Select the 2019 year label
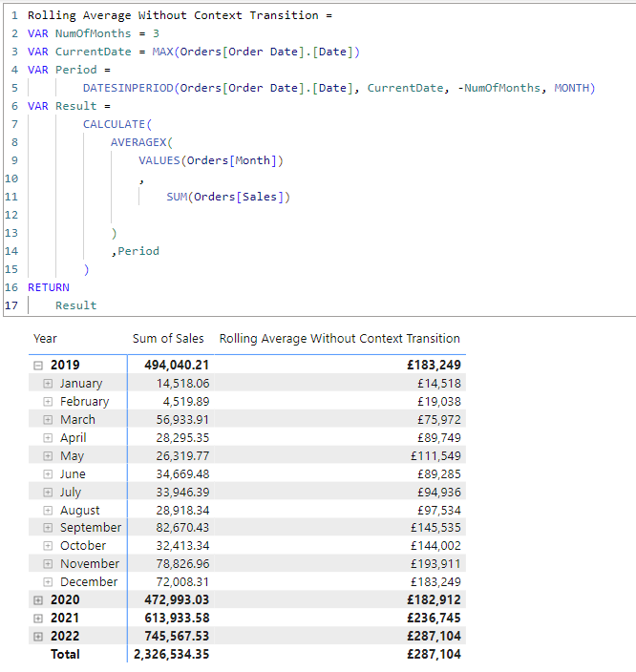 pos(65,366)
